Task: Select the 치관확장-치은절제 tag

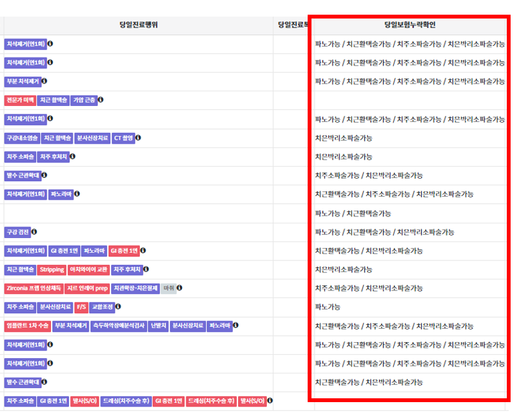Action: pyautogui.click(x=135, y=289)
